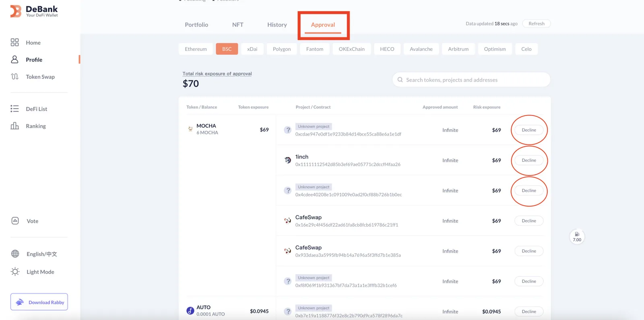Screen dimensions: 644x320
Task: Click the Download Rabby button
Action: pyautogui.click(x=39, y=302)
